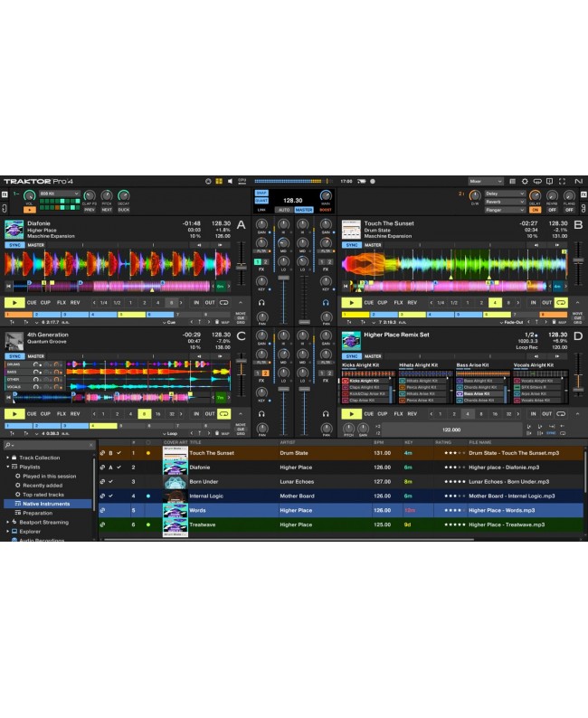Play Deck A with the play button
The image size is (588, 718).
click(14, 303)
